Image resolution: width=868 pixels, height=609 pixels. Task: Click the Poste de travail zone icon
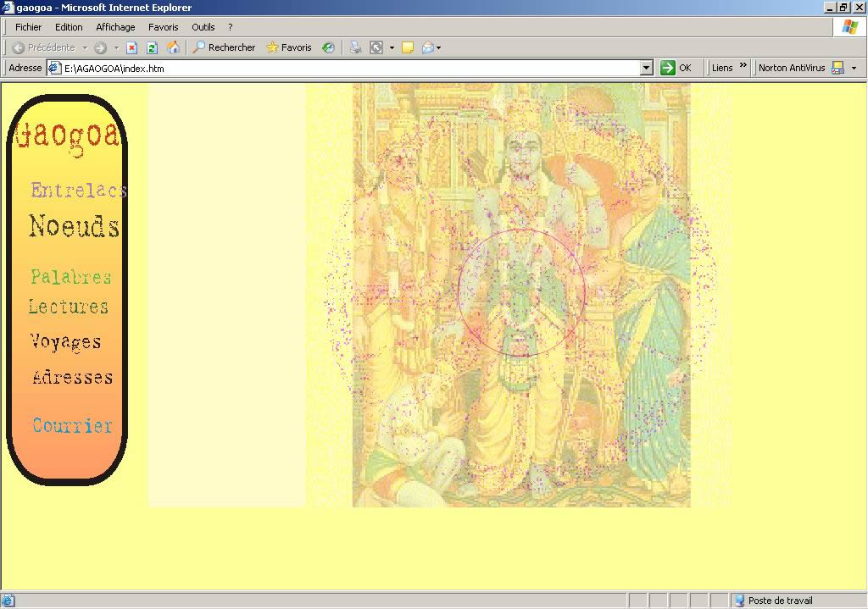739,601
